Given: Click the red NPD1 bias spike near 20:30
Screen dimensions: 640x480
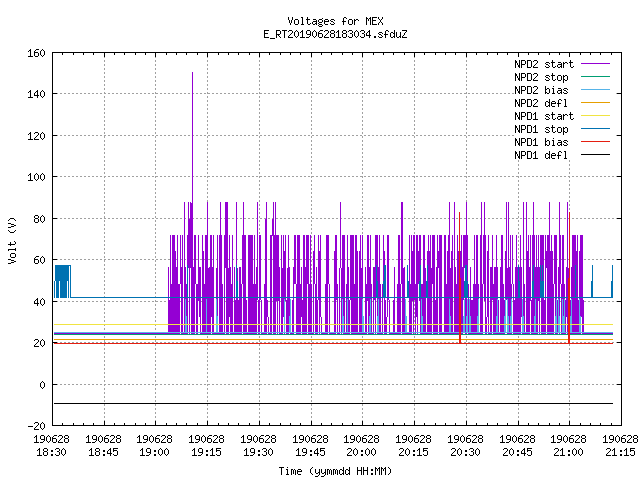Looking at the screenshot, I should pyautogui.click(x=460, y=278).
